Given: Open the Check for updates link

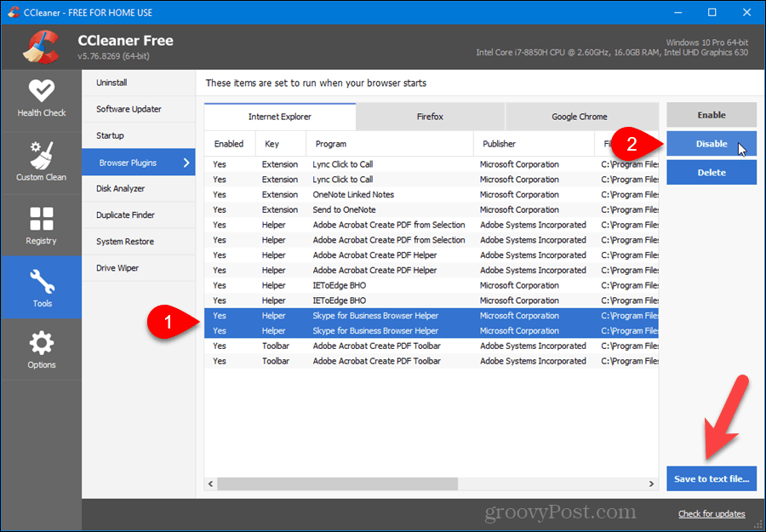Looking at the screenshot, I should [x=712, y=513].
